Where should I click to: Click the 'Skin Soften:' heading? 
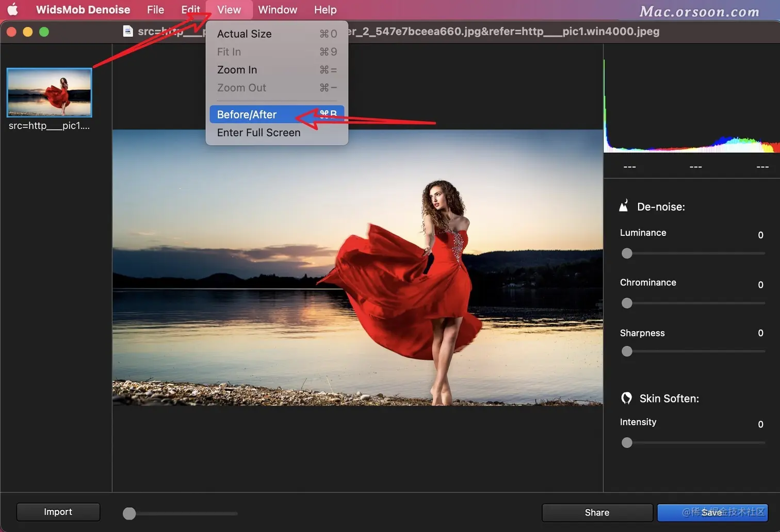point(669,398)
